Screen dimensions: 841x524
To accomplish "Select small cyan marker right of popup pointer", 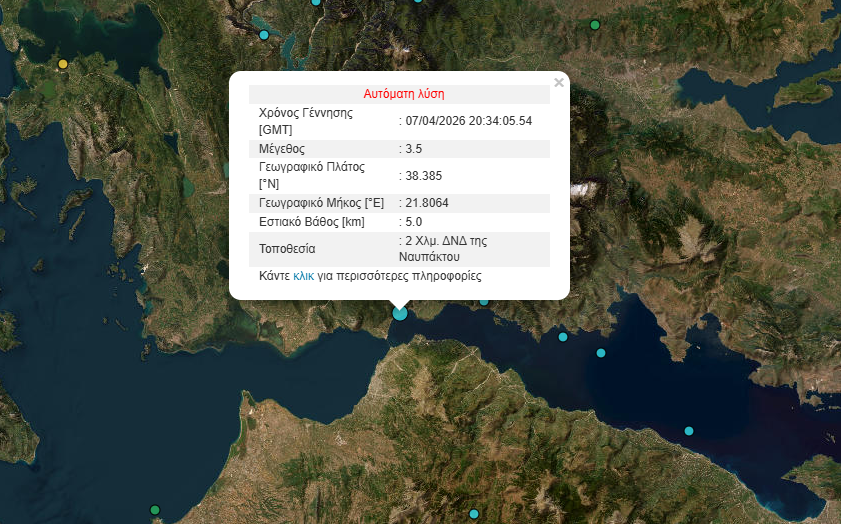I will coord(484,301).
